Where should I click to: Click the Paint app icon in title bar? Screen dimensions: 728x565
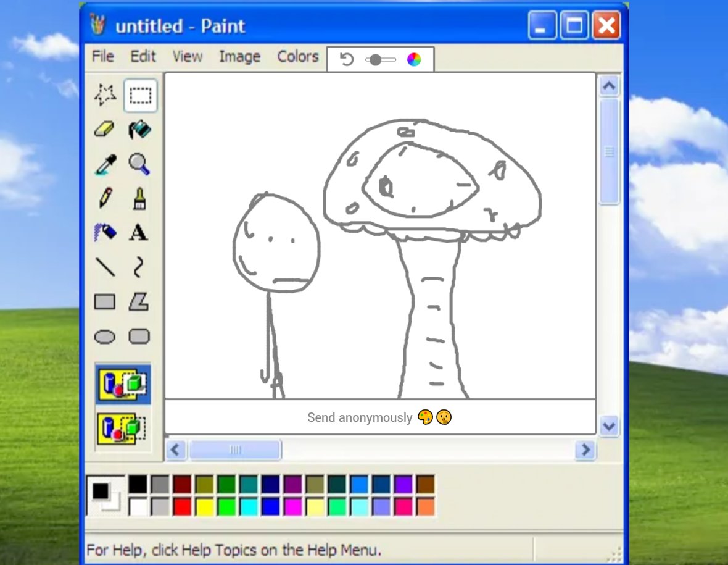click(98, 25)
